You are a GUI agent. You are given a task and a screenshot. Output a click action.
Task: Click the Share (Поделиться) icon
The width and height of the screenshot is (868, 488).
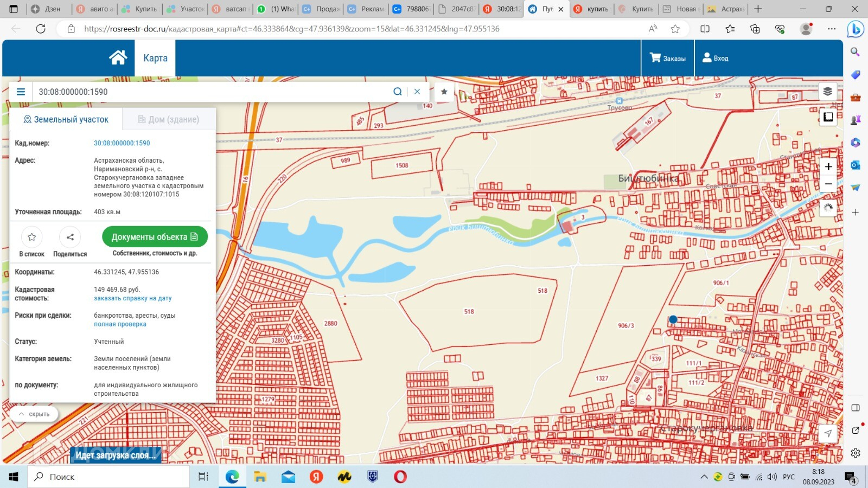click(x=70, y=237)
